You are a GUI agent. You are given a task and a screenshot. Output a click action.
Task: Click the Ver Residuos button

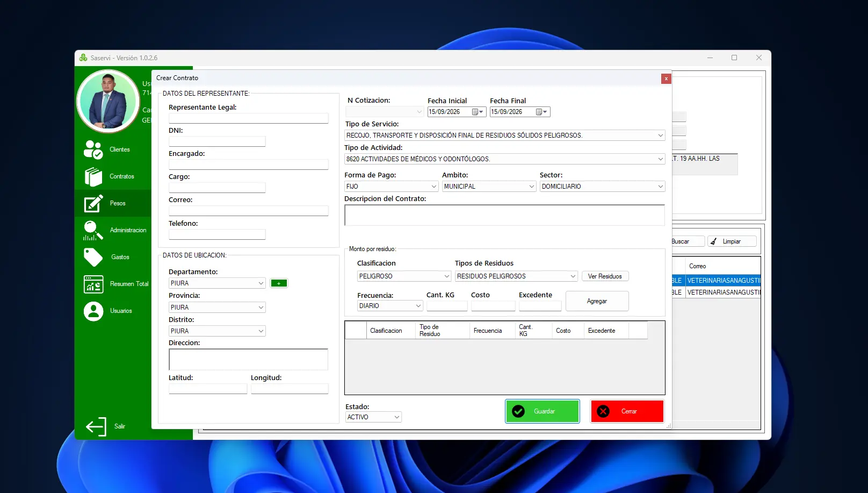tap(605, 276)
